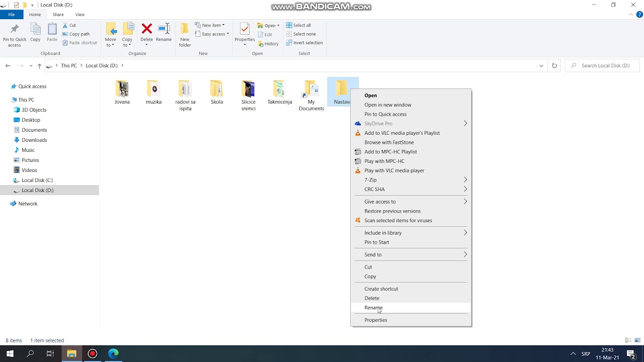Screen dimensions: 644x362
Task: Click Copy path in ribbon
Action: tap(76, 34)
